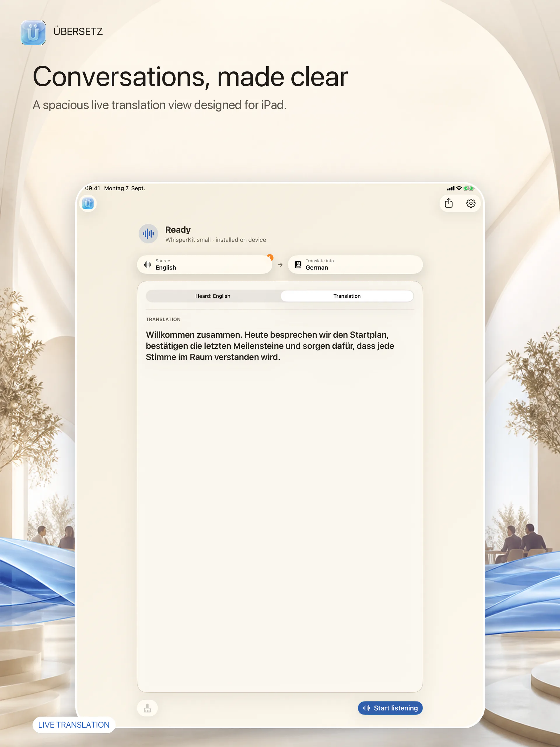The height and width of the screenshot is (747, 560).
Task: Tap the Wi-Fi status icon
Action: coord(459,188)
